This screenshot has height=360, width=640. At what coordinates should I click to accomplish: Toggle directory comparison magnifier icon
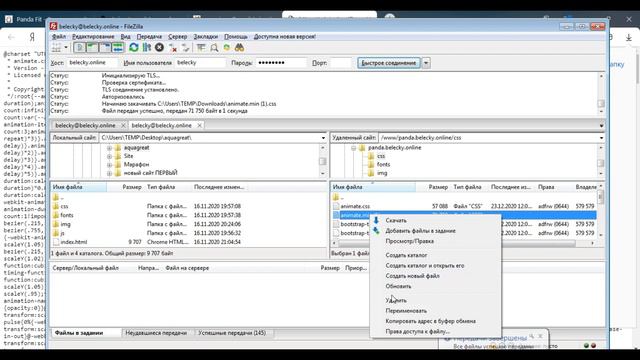click(214, 48)
